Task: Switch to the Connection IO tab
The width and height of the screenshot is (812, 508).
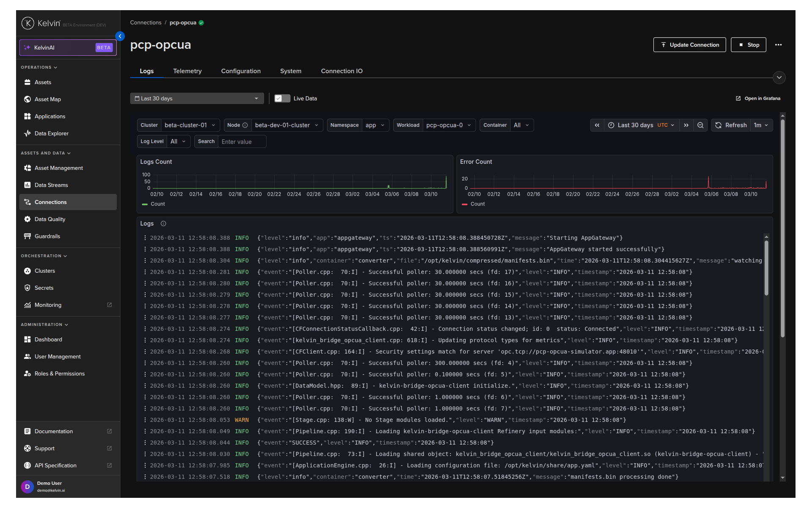Action: (342, 71)
